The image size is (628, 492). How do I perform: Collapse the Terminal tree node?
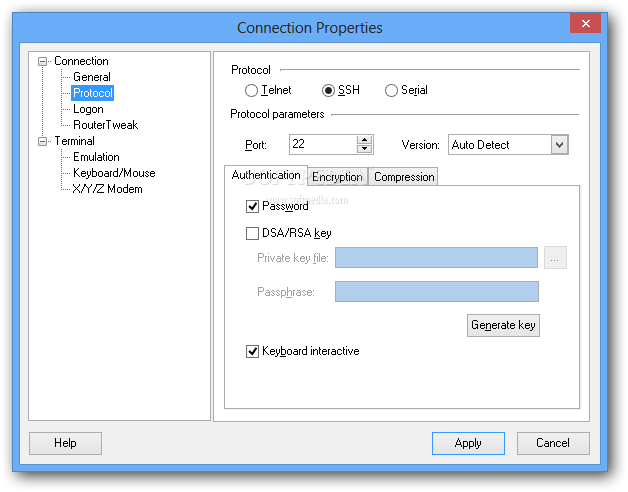[x=42, y=142]
